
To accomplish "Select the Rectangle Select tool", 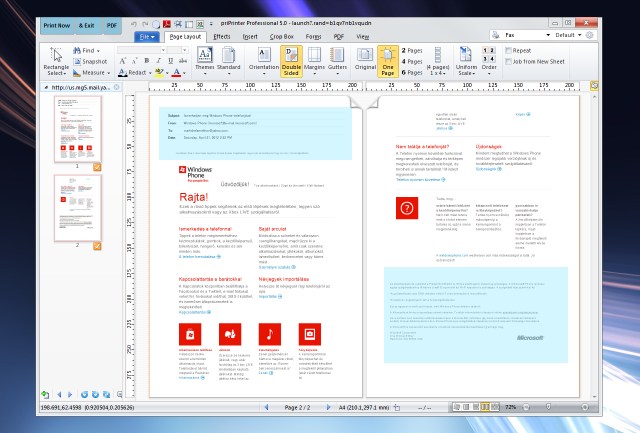I will pos(57,60).
